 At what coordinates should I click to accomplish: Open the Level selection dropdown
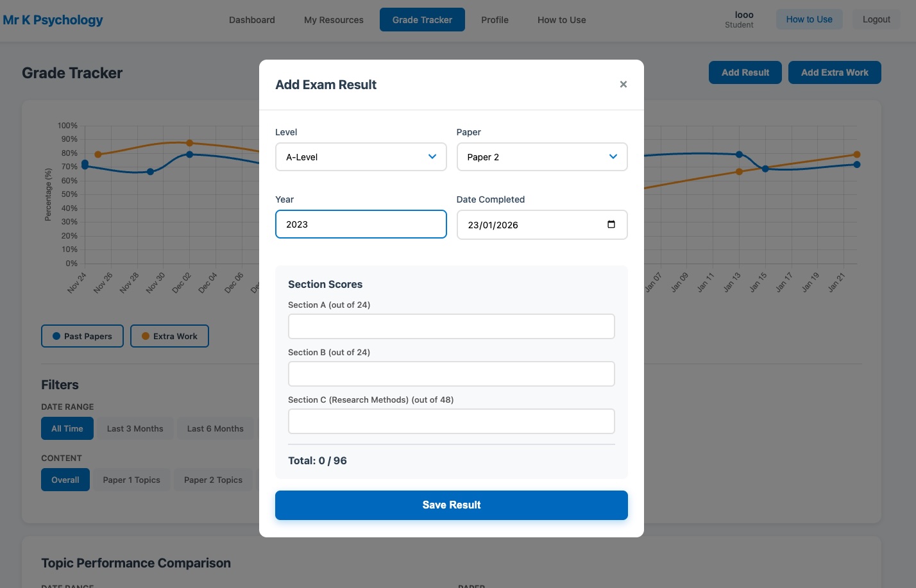coord(360,156)
